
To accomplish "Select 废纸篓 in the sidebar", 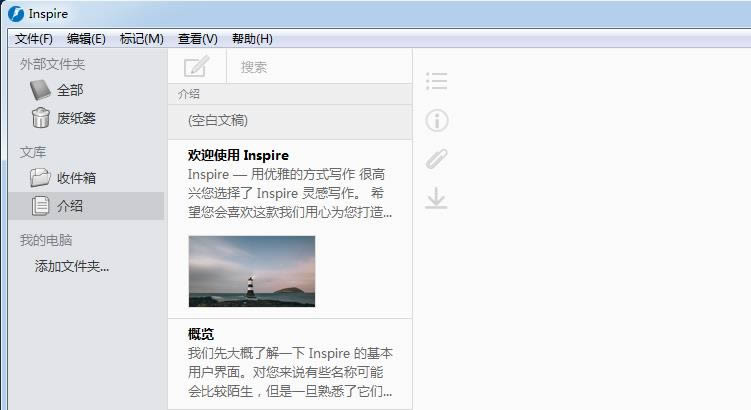I will 76,118.
